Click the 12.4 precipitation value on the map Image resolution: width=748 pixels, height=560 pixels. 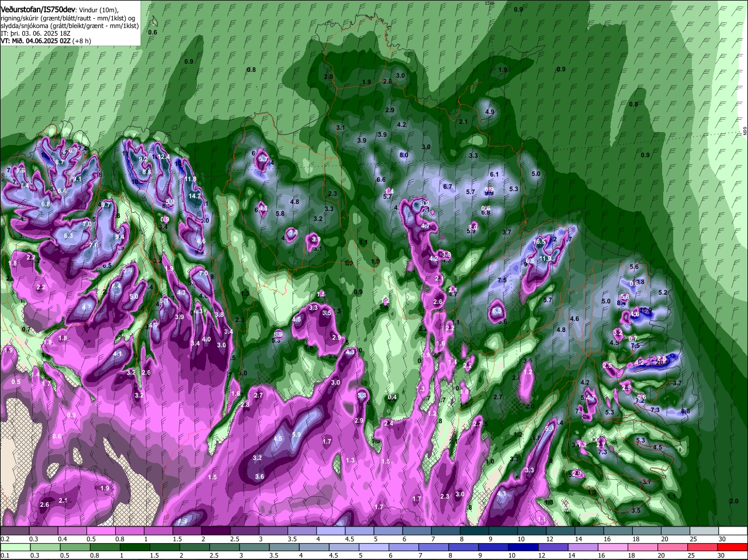click(164, 157)
